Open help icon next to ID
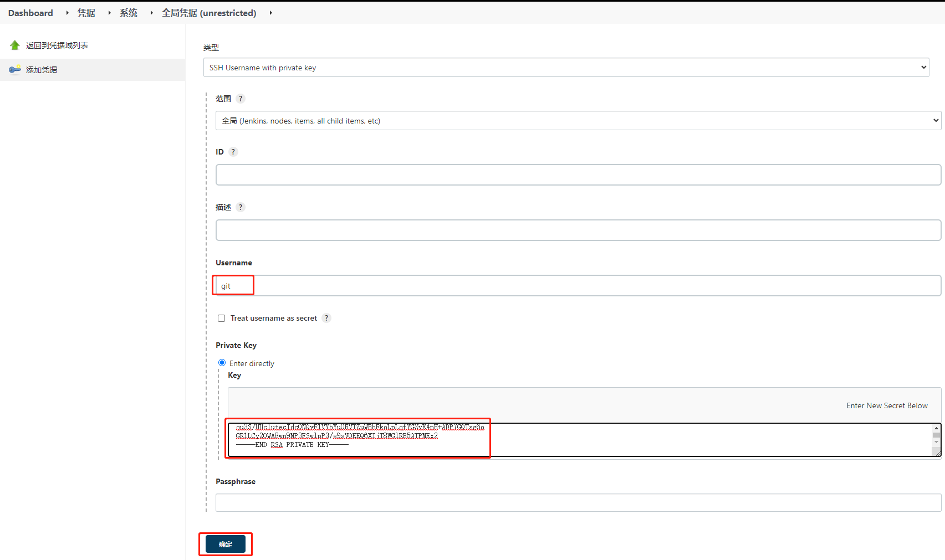 coord(233,152)
